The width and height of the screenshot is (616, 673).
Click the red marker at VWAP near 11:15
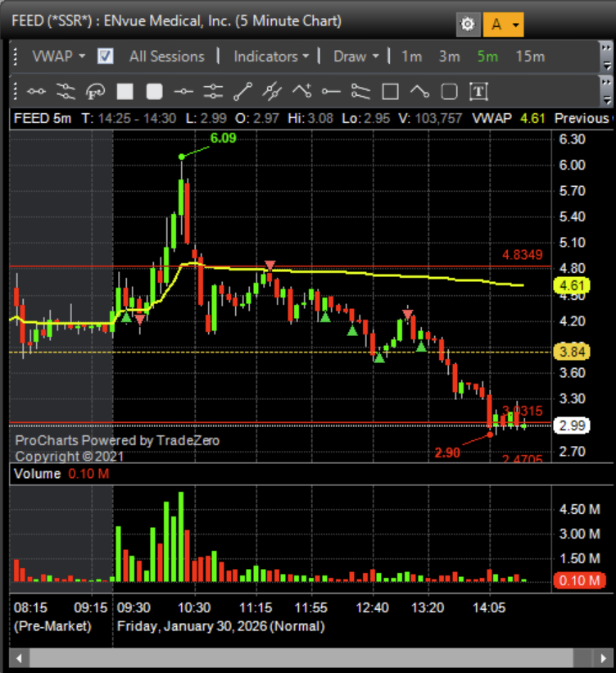269,266
